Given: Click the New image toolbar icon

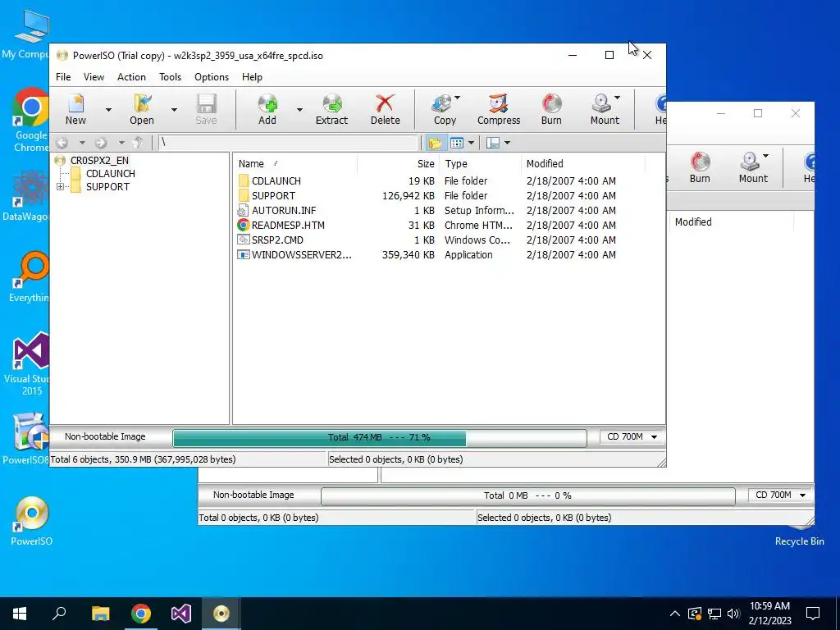Looking at the screenshot, I should pyautogui.click(x=75, y=110).
